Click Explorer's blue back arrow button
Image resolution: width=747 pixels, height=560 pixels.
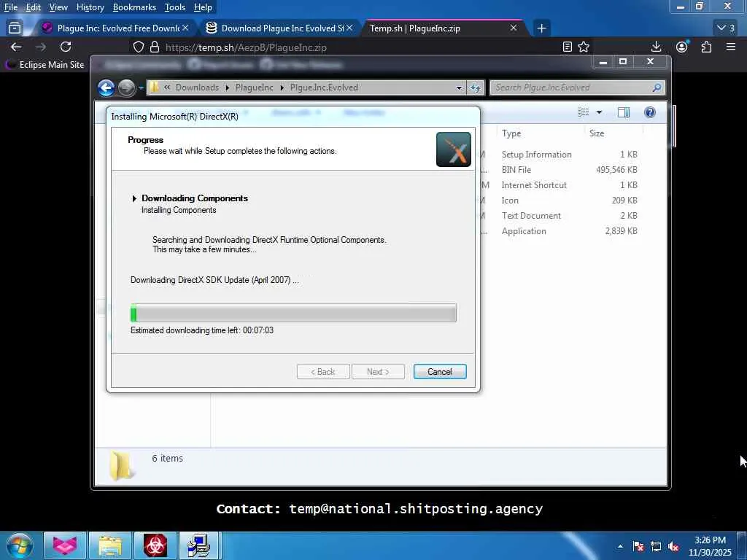click(107, 87)
